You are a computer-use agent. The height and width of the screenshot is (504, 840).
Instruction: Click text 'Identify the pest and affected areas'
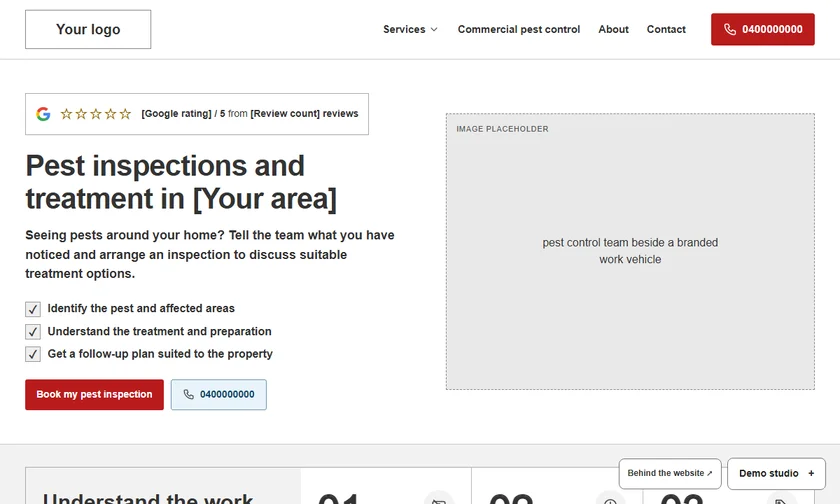[141, 309]
